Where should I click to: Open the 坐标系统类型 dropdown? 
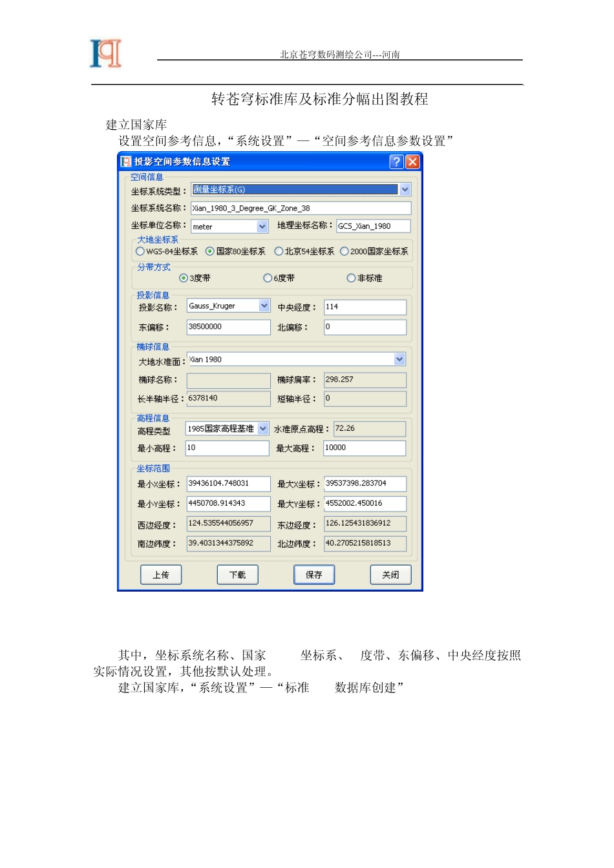point(405,189)
